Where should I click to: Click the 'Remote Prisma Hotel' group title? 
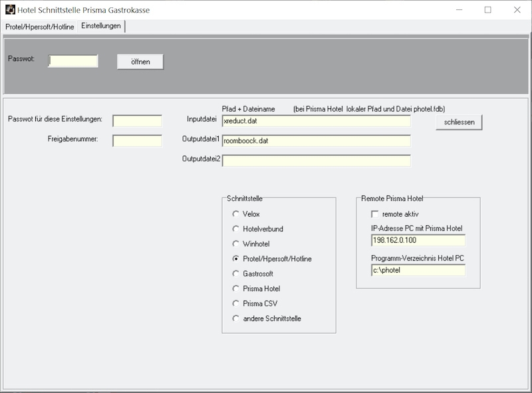pyautogui.click(x=392, y=199)
